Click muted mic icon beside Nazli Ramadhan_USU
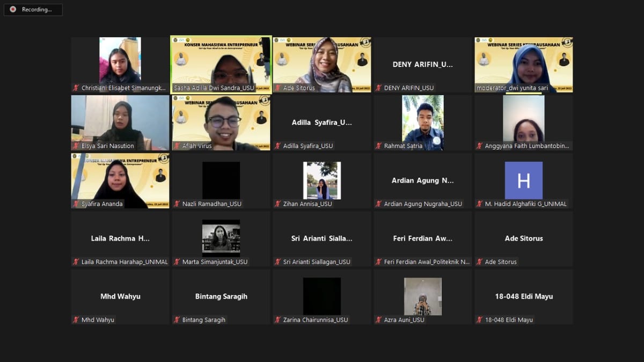The image size is (644, 362). coord(177,204)
